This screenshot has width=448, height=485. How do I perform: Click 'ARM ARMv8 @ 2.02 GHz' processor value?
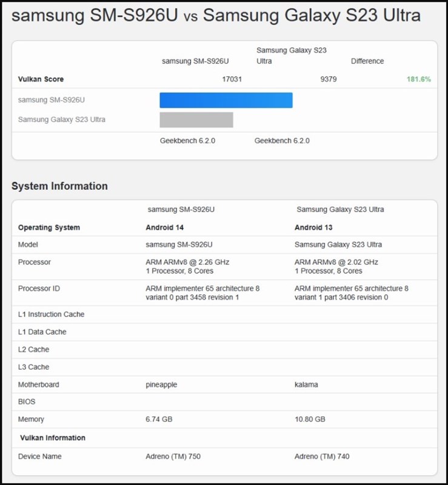336,263
